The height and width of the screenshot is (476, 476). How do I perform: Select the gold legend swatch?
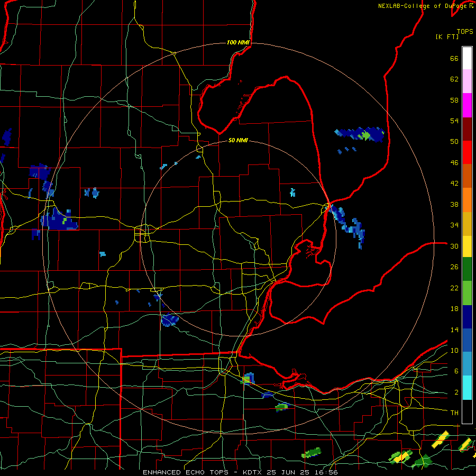pyautogui.click(x=467, y=224)
